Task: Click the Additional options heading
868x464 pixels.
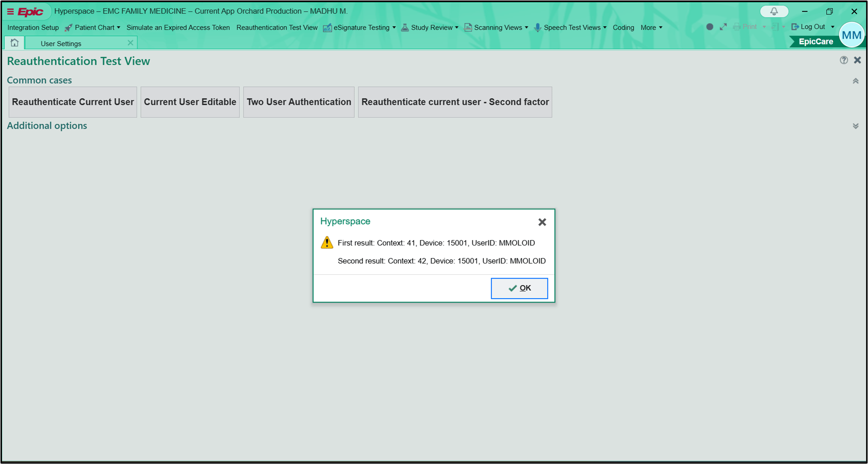Action: pos(47,126)
